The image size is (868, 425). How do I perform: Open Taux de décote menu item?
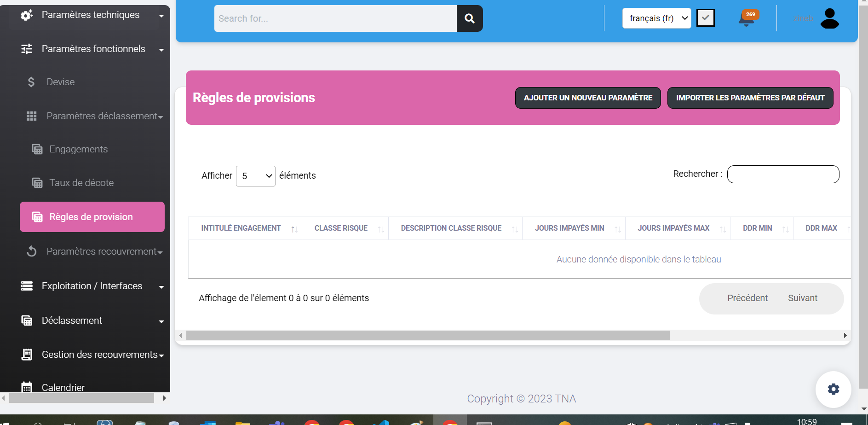(x=81, y=183)
